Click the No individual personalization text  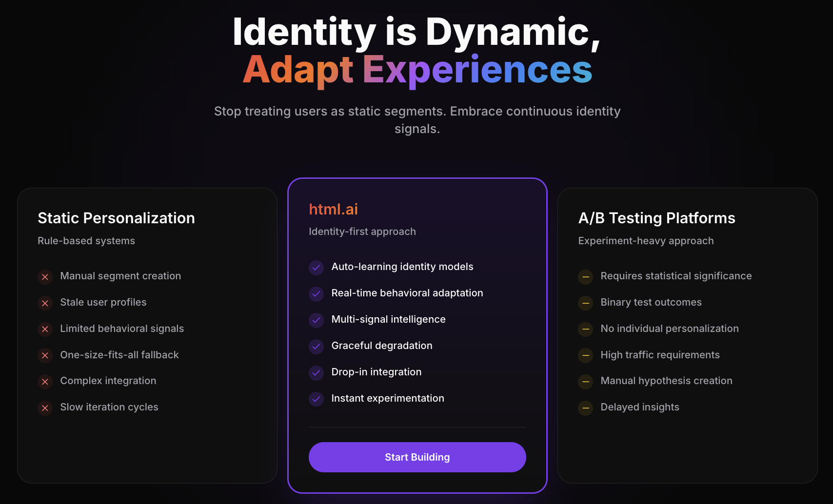(670, 329)
